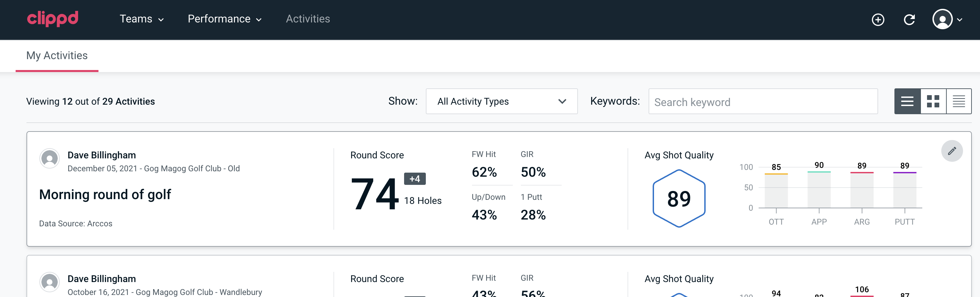
Task: Click the add activity plus icon
Action: (878, 19)
